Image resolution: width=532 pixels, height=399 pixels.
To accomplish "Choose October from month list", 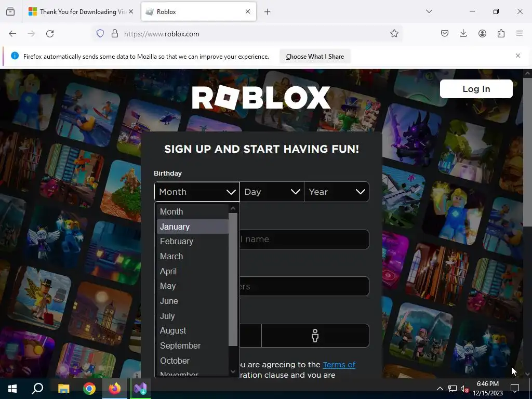I will (192, 361).
